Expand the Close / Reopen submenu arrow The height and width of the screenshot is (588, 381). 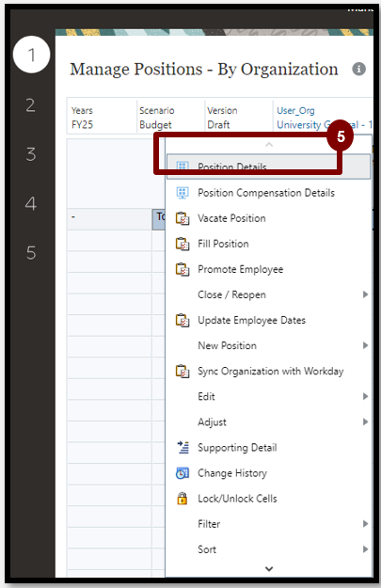click(x=365, y=294)
